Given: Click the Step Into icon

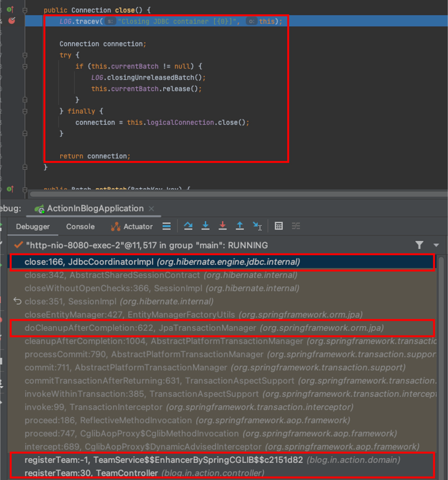Looking at the screenshot, I should click(x=205, y=226).
